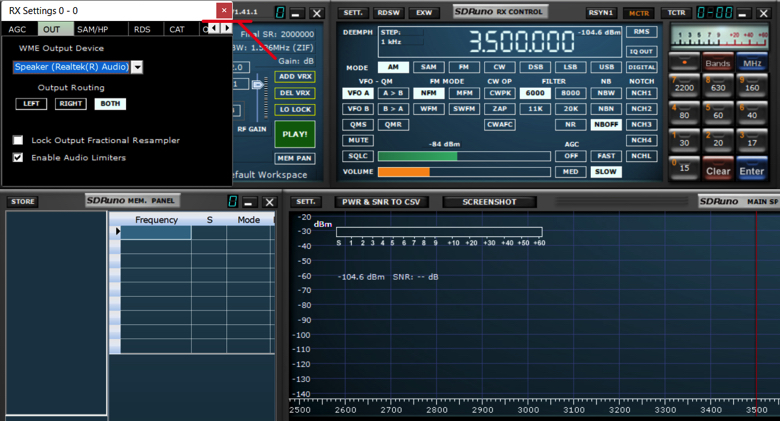Click the Enter keypad button
Image resolution: width=780 pixels, height=421 pixels.
pyautogui.click(x=752, y=170)
